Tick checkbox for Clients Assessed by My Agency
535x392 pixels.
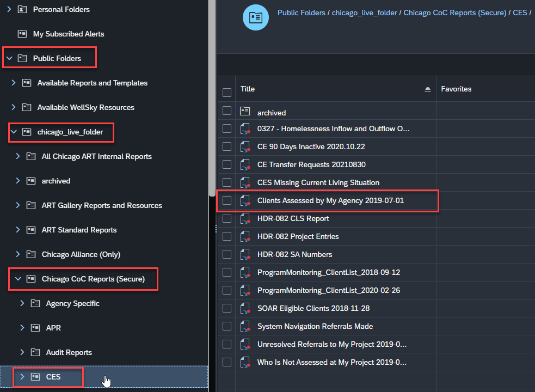227,200
